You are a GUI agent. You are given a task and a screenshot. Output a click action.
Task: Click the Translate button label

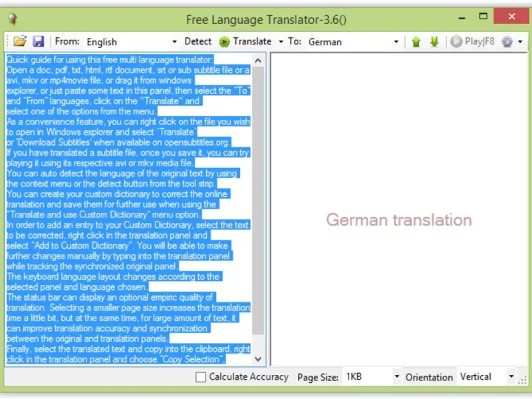(252, 41)
